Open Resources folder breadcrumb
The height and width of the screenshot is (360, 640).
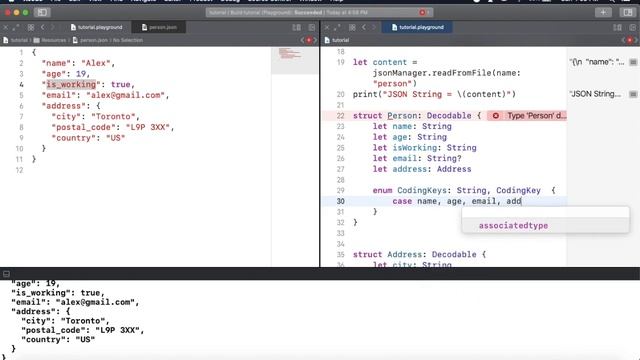click(50, 40)
